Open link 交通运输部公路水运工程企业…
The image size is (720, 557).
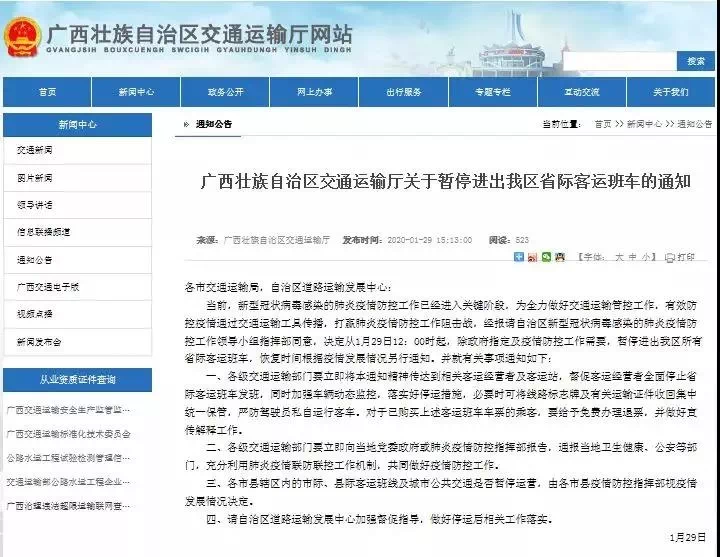click(68, 482)
